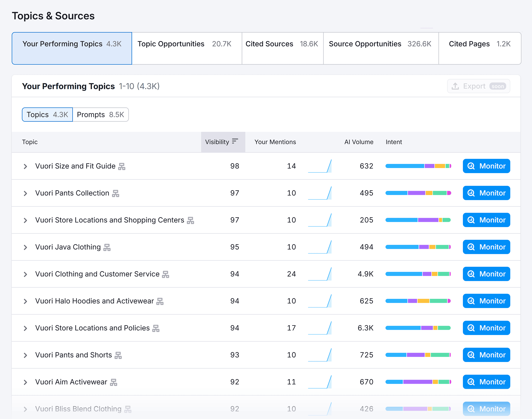Monitor the Vuori Pants and Shorts topic
The width and height of the screenshot is (532, 419).
point(486,355)
